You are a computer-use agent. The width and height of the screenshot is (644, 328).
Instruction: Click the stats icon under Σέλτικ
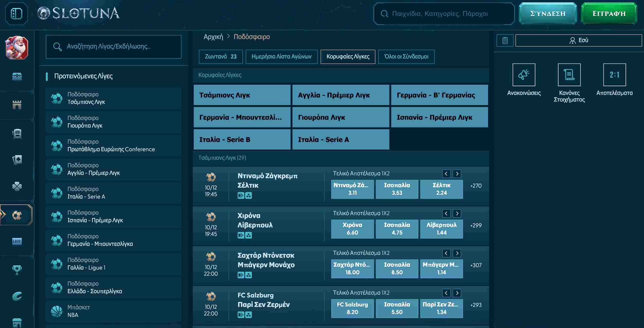248,196
